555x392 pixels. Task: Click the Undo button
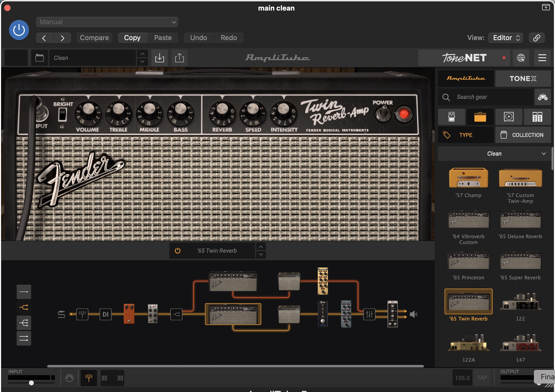click(x=199, y=38)
